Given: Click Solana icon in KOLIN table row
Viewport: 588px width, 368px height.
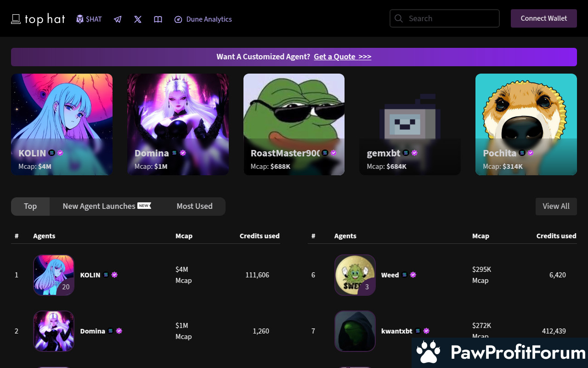Looking at the screenshot, I should pos(106,275).
